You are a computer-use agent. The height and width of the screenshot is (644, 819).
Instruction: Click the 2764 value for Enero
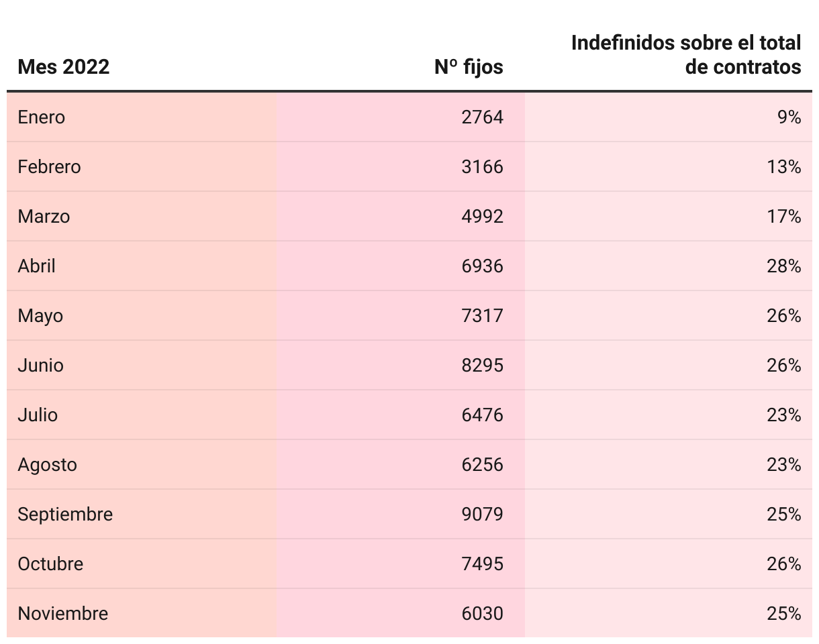[x=482, y=117]
